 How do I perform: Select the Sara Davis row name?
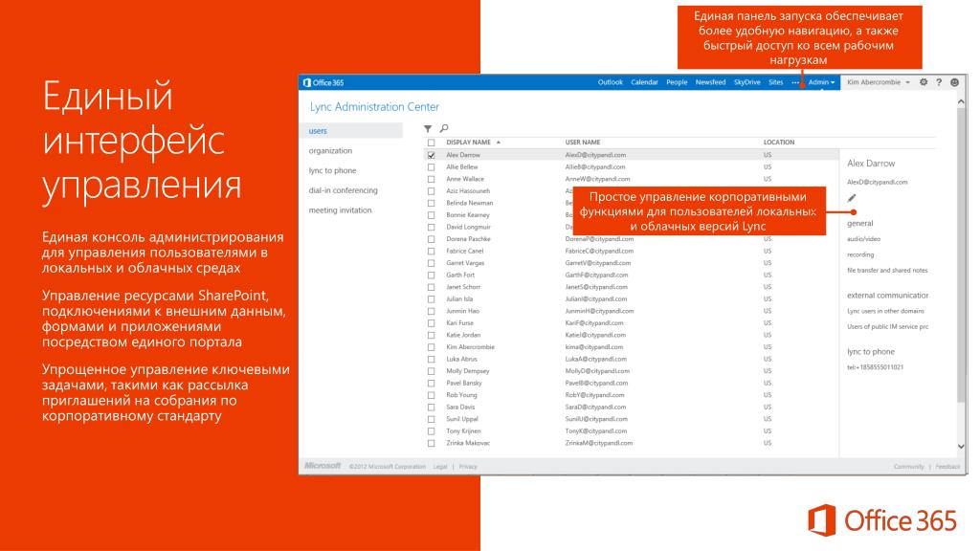[x=460, y=407]
